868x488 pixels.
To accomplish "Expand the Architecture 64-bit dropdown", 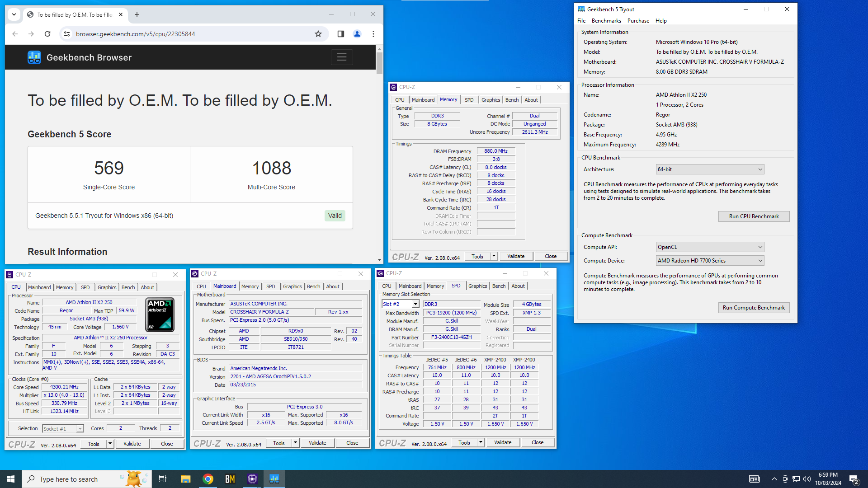I will [710, 169].
